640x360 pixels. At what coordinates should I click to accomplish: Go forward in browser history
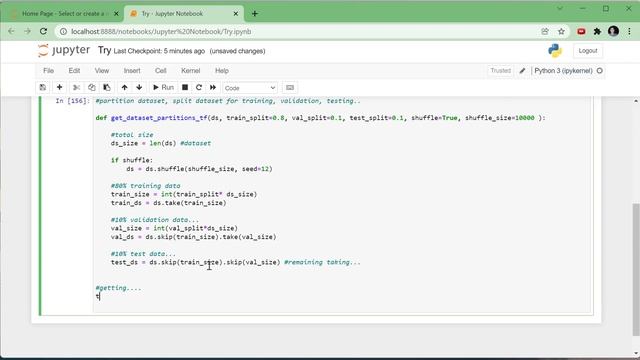pyautogui.click(x=27, y=31)
